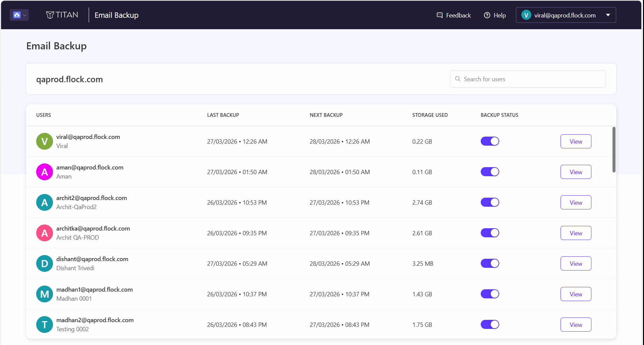Disable backup for viral@qaprod.flock.com
This screenshot has height=345, width=644.
(490, 141)
